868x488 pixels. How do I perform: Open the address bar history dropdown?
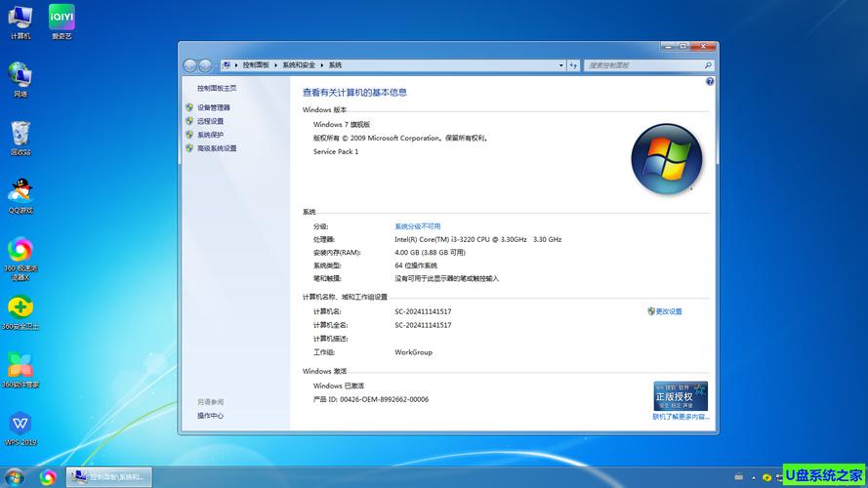point(560,65)
